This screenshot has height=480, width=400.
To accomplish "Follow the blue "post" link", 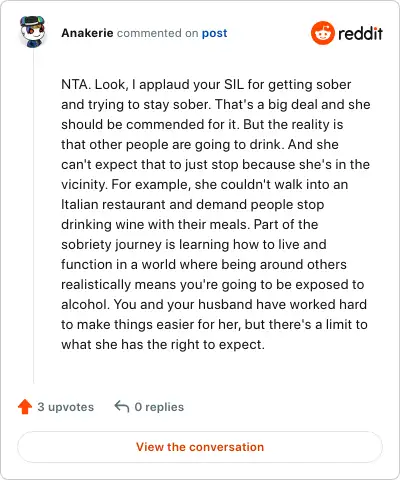I will click(214, 33).
